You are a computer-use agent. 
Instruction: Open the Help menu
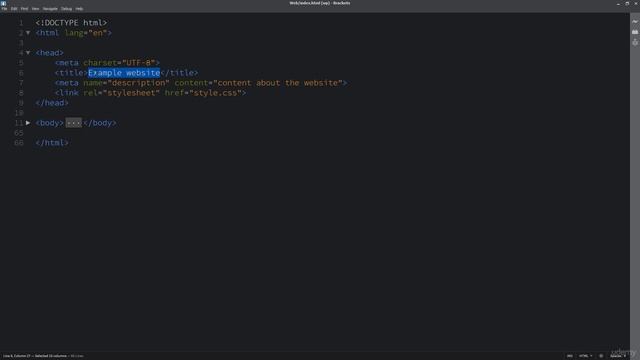pyautogui.click(x=79, y=9)
